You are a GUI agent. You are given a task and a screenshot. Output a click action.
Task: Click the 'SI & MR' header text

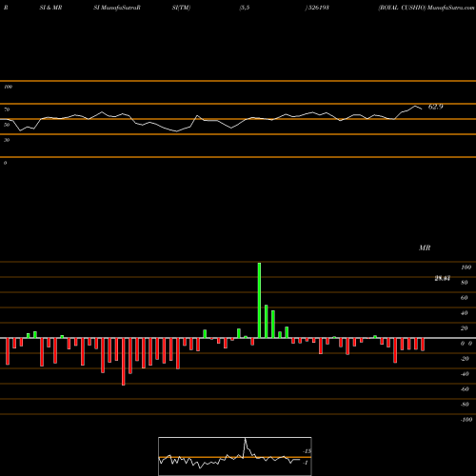coord(50,8)
